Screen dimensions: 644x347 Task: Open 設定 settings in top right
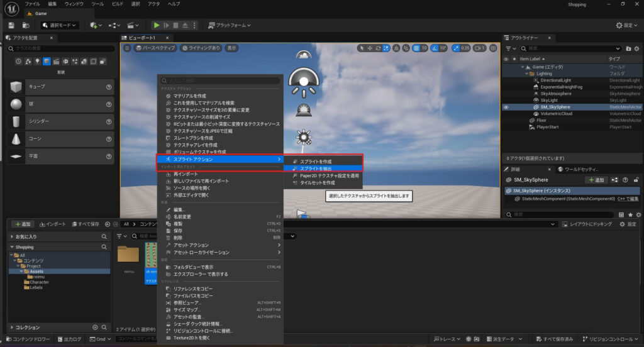click(x=627, y=26)
